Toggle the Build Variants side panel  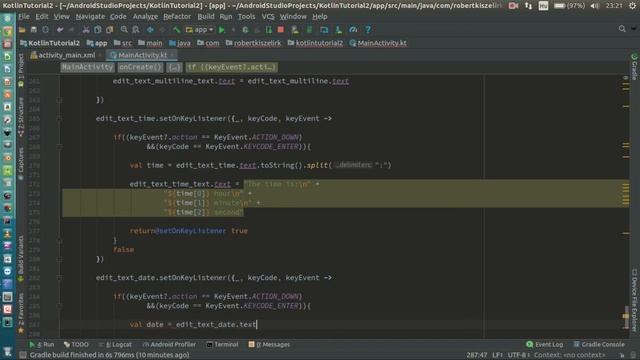click(x=21, y=259)
